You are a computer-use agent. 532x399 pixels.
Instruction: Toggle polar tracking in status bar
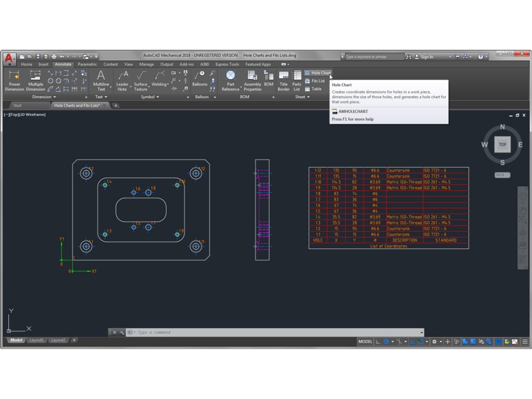(x=386, y=342)
